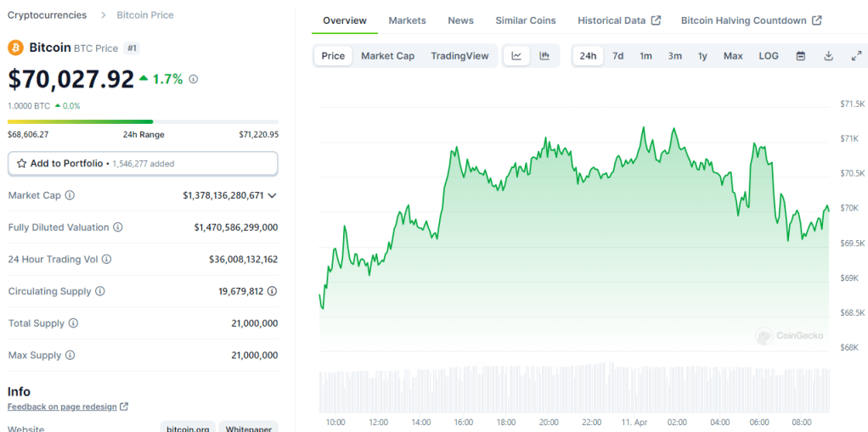Go to the Historical Data tab
Screen dimensions: 868x432
pyautogui.click(x=618, y=20)
